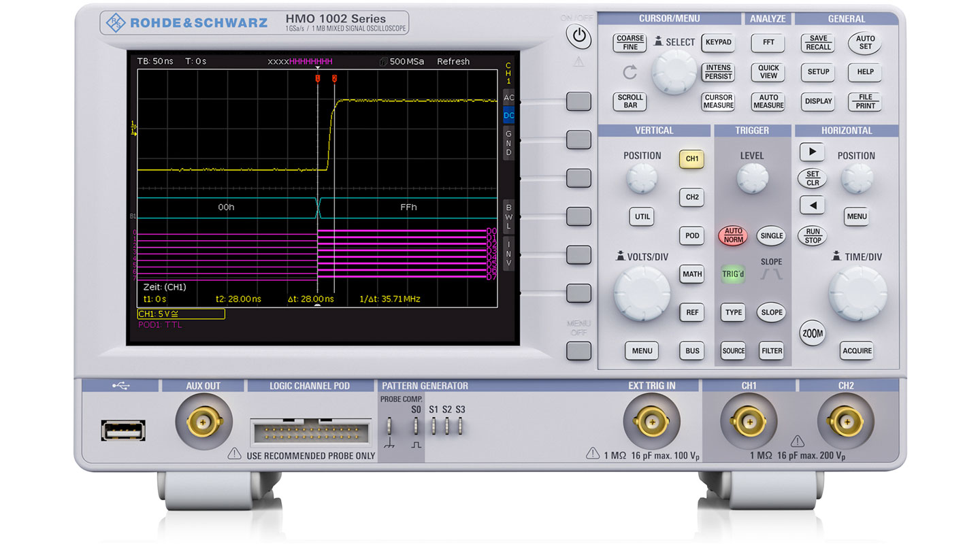Click the green TRIG'd indicator
The height and width of the screenshot is (551, 980).
point(733,274)
